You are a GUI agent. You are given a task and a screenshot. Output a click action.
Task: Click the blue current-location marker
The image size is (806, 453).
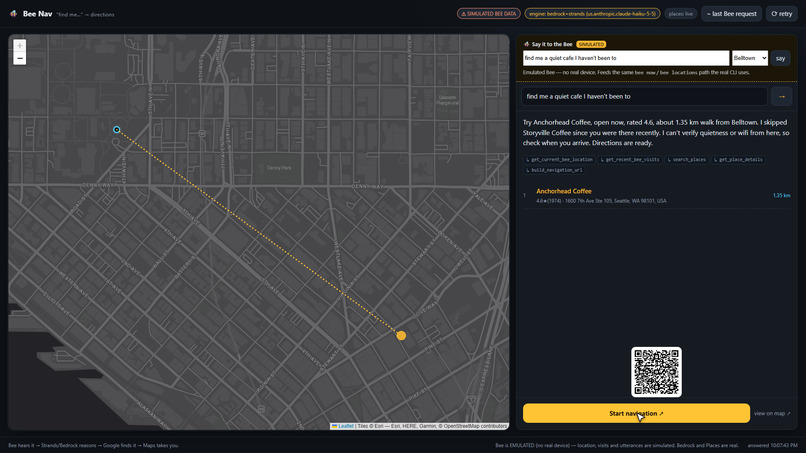[117, 130]
